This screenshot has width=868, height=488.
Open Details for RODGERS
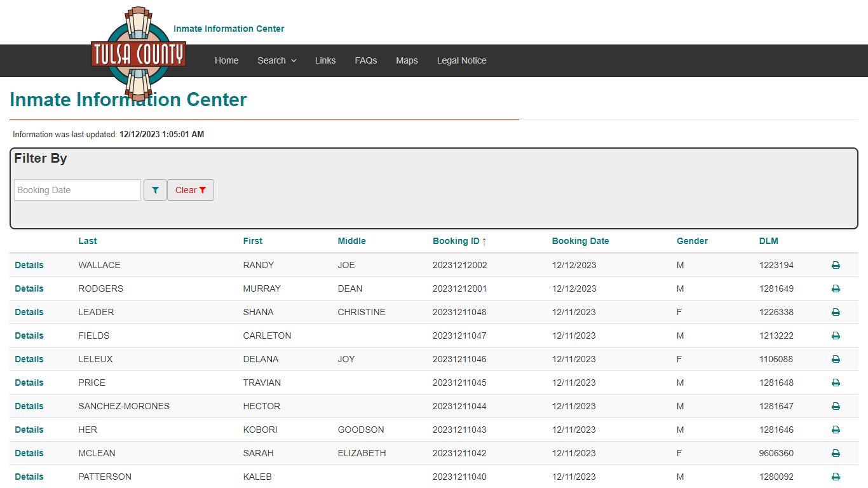[x=29, y=288]
